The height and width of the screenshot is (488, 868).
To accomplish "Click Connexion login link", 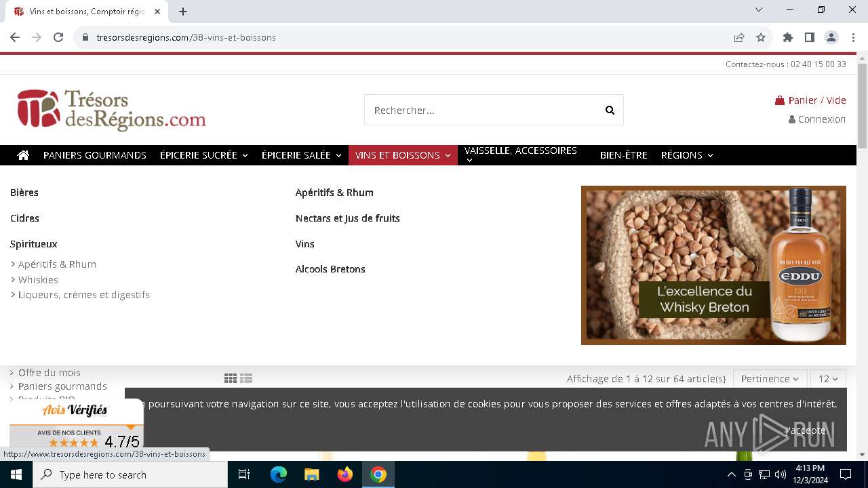I will click(x=822, y=119).
